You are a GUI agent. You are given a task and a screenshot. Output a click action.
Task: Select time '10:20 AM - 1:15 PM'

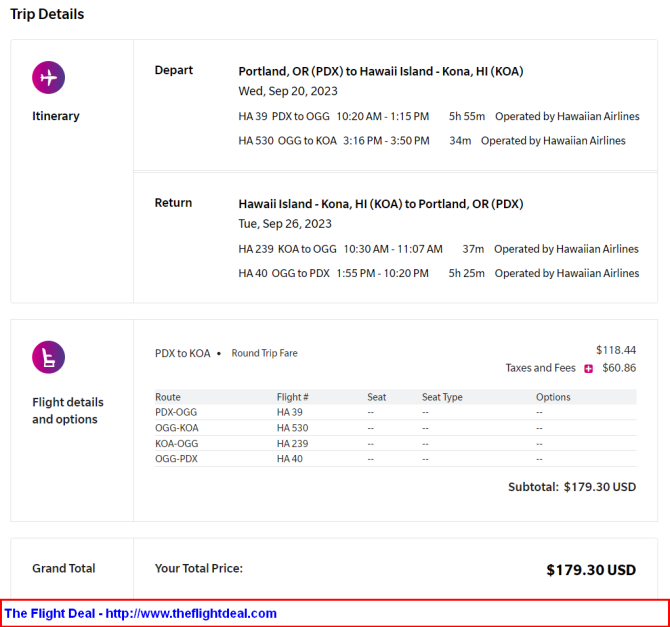point(383,116)
